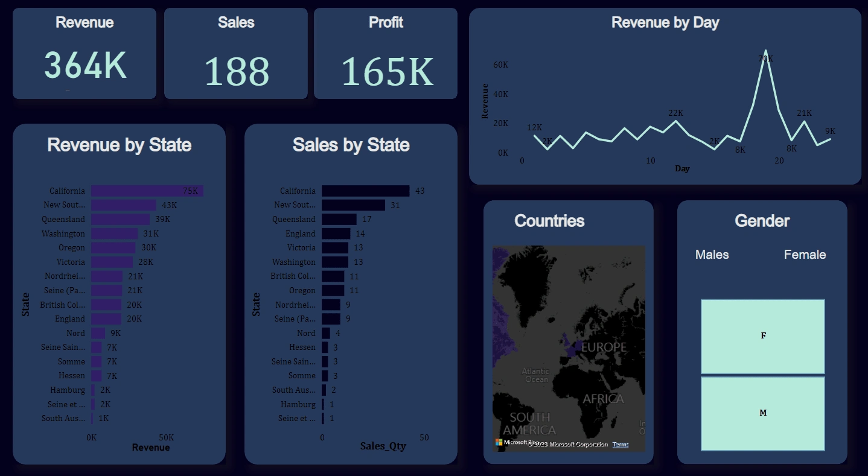Click the Sales 188 card value

[237, 71]
